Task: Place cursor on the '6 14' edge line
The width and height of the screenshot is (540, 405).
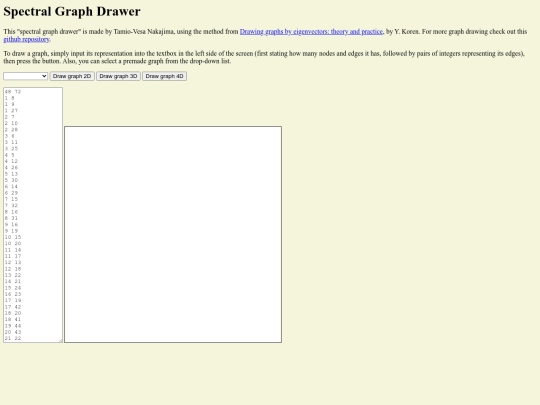Action: pos(11,187)
